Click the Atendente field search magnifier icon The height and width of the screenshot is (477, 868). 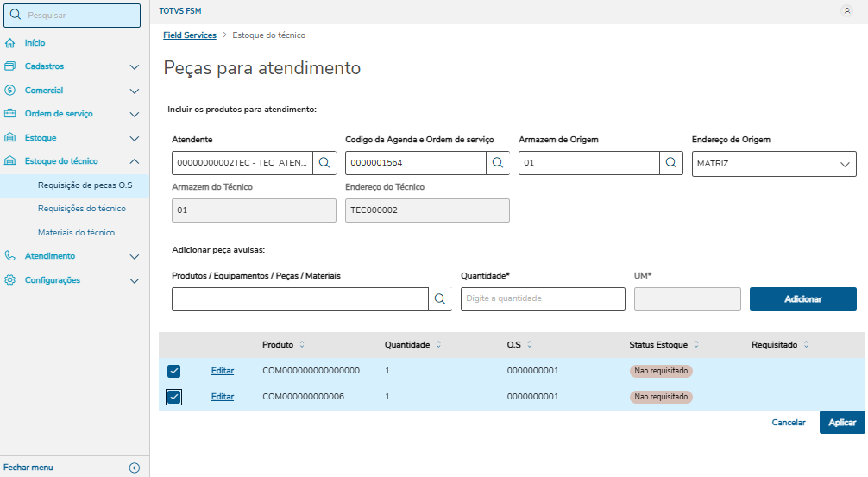(324, 162)
